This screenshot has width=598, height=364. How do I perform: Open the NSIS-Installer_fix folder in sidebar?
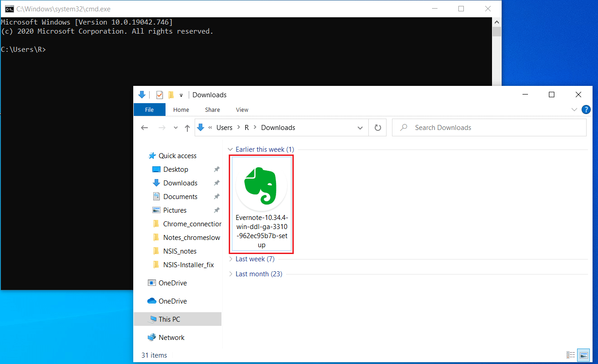[188, 265]
